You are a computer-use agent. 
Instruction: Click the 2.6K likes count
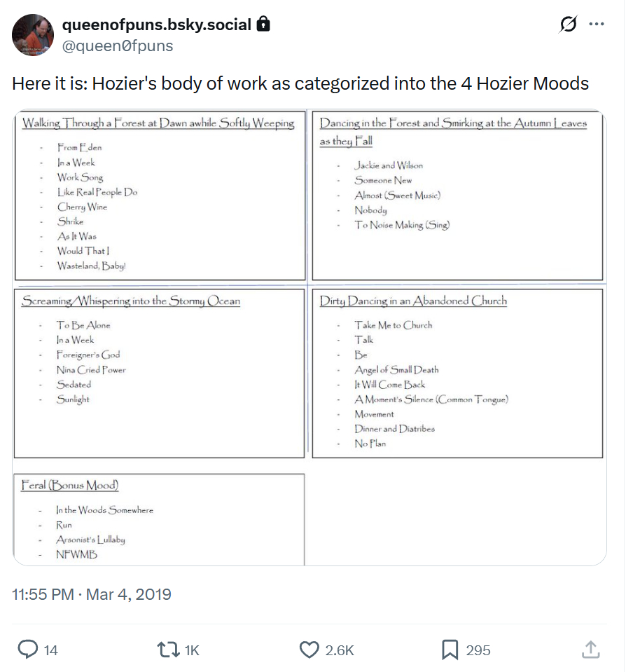(340, 650)
